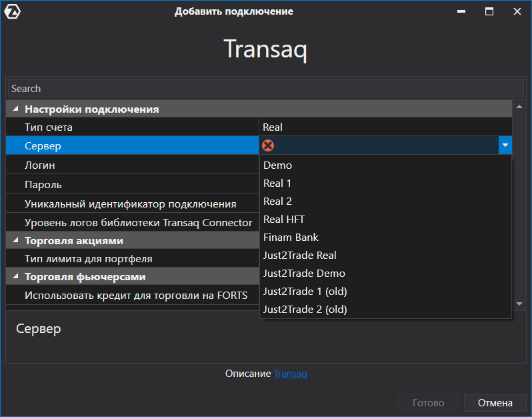Select the Логин property row
The width and height of the screenshot is (532, 417).
pos(132,165)
